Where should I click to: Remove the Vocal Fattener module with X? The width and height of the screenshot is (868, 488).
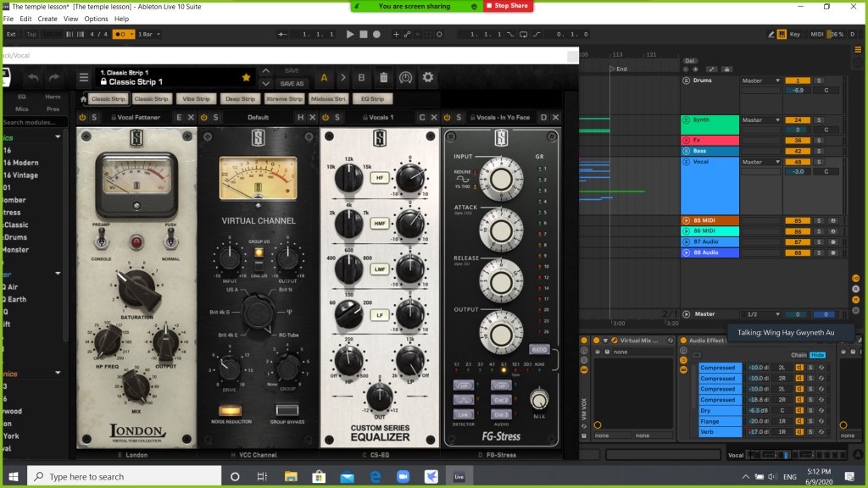(191, 117)
